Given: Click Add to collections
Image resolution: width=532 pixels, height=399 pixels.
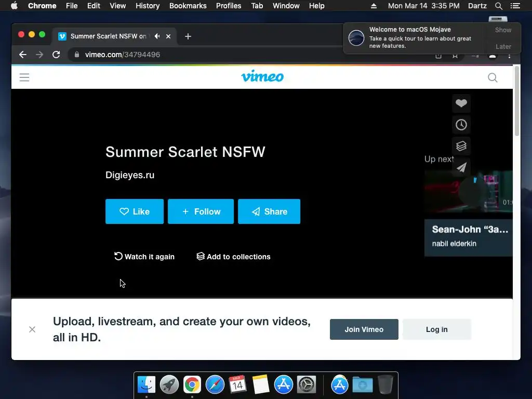Looking at the screenshot, I should 233,257.
